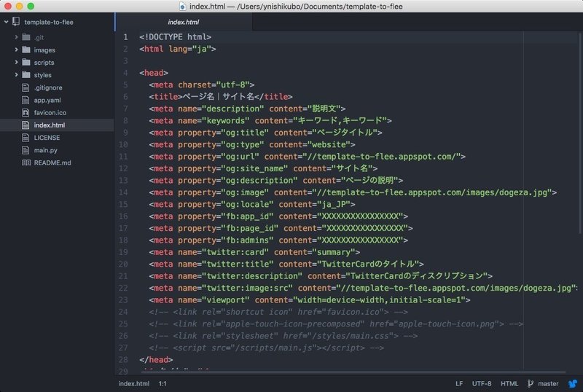
Task: Change LF line ending in status bar
Action: 459,383
